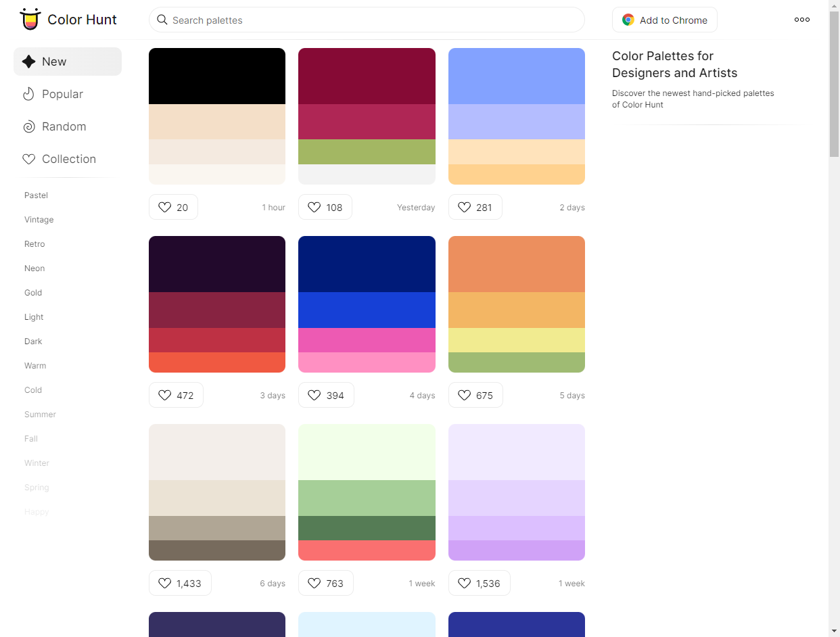Click the Random spiral icon
Screen dimensions: 840x637
pos(28,126)
